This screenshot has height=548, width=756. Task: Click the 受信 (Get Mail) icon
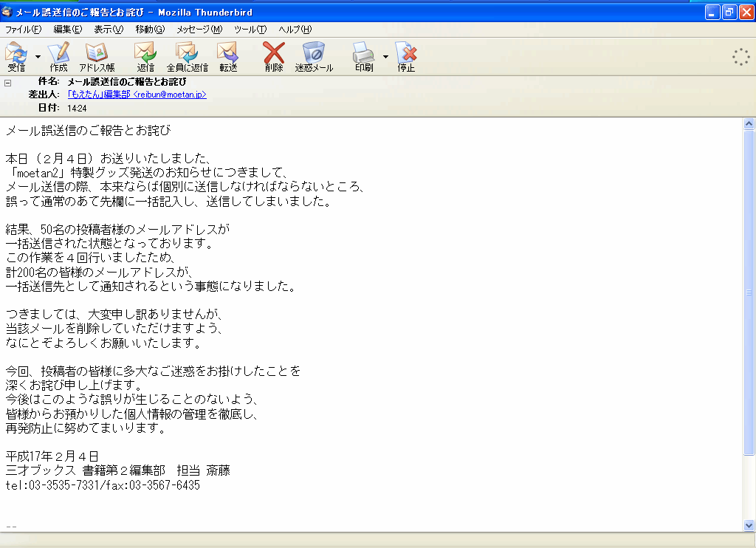click(x=16, y=55)
